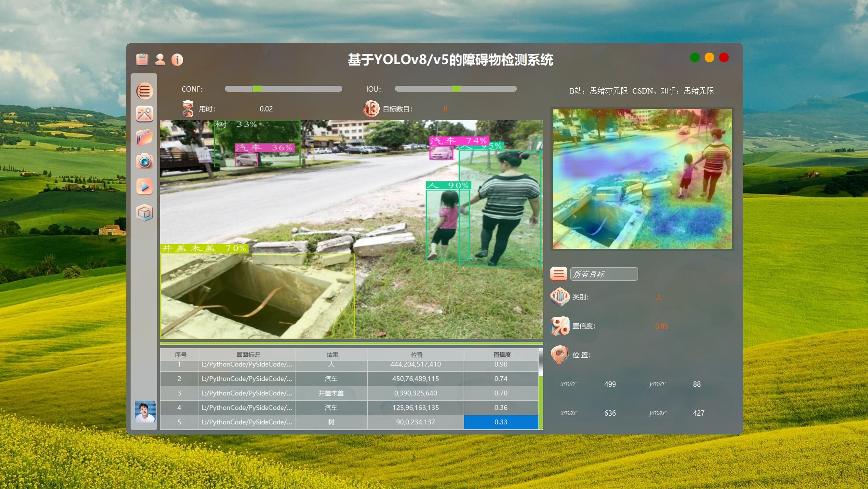Click the detection result main image

pyautogui.click(x=351, y=230)
